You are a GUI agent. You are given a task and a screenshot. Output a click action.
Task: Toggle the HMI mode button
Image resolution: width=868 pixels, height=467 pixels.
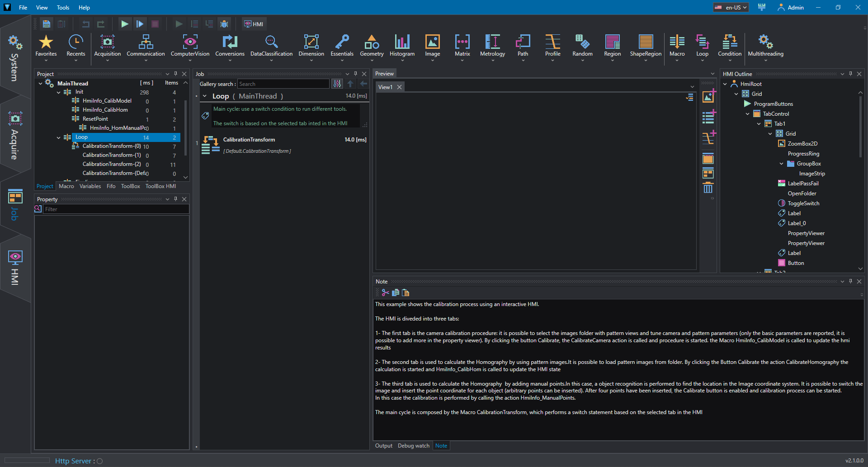[x=254, y=24]
